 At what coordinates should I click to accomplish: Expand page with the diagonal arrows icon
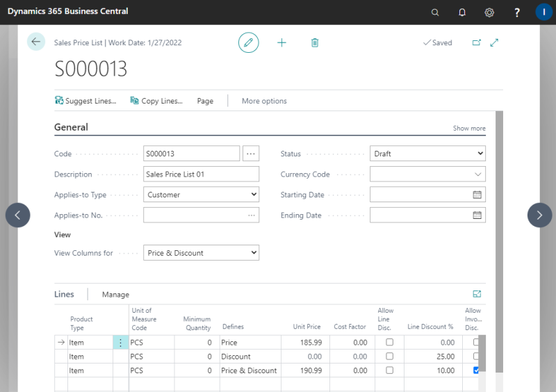point(494,42)
